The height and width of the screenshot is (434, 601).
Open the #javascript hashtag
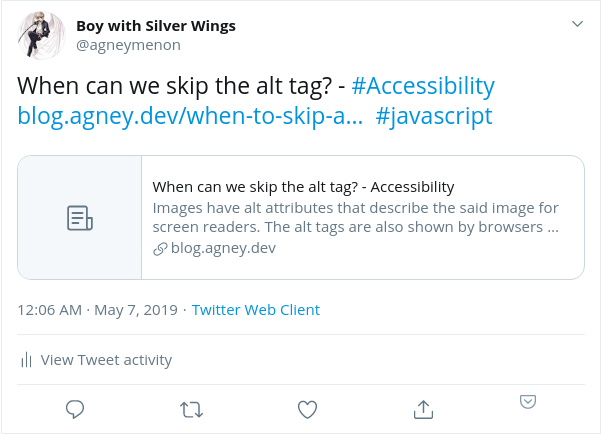434,116
